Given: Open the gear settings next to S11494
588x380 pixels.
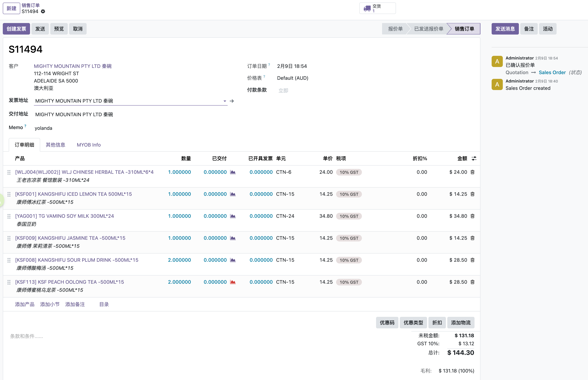Looking at the screenshot, I should [x=43, y=11].
